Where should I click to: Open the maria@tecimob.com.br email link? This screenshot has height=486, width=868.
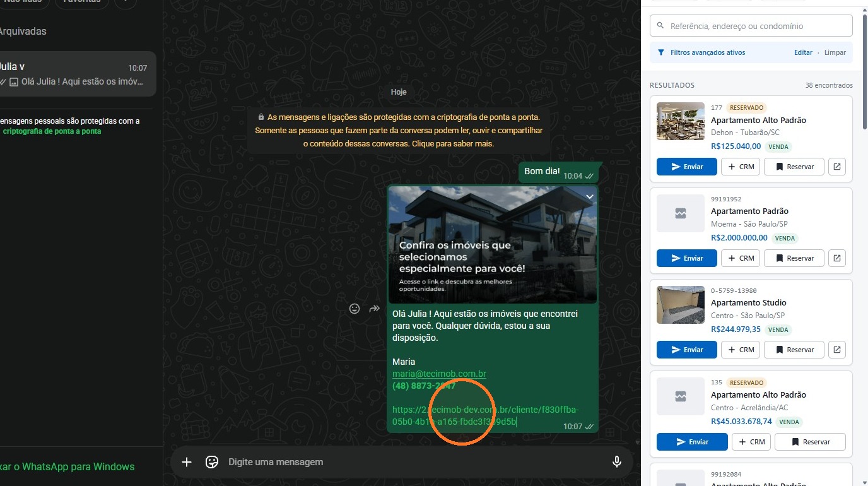point(439,374)
